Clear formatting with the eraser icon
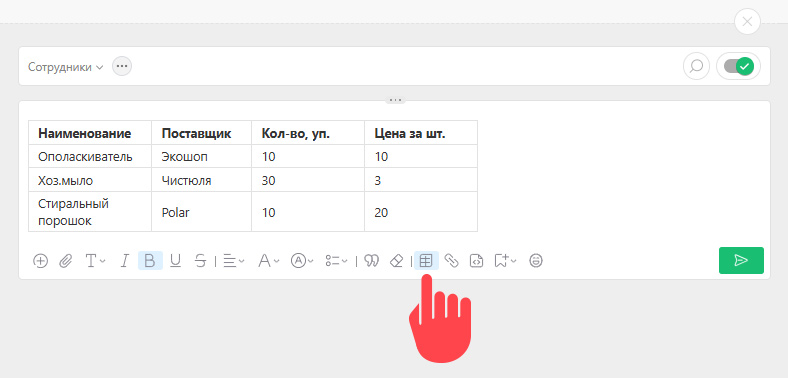This screenshot has height=378, width=788. (x=397, y=261)
